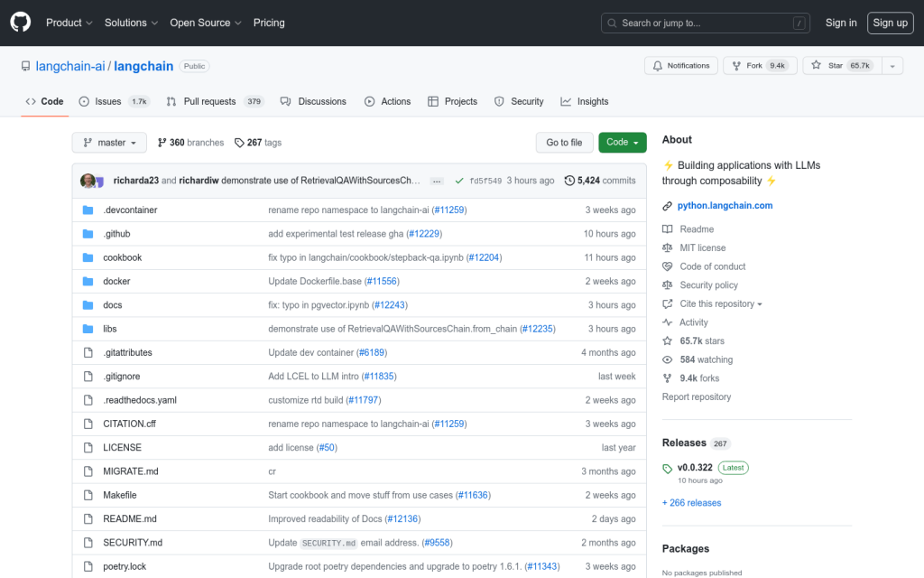
Task: Click the Security policy link
Action: [x=708, y=284]
